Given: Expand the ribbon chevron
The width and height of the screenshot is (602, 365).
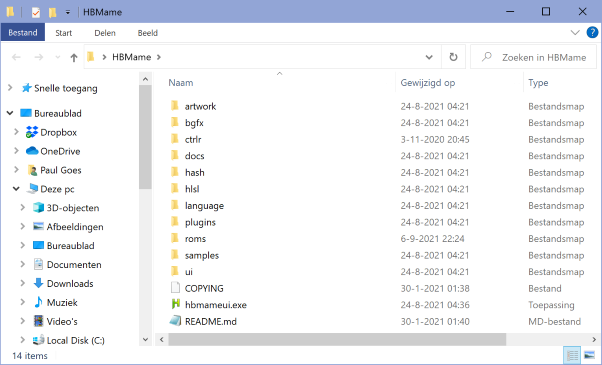Looking at the screenshot, I should [x=575, y=33].
